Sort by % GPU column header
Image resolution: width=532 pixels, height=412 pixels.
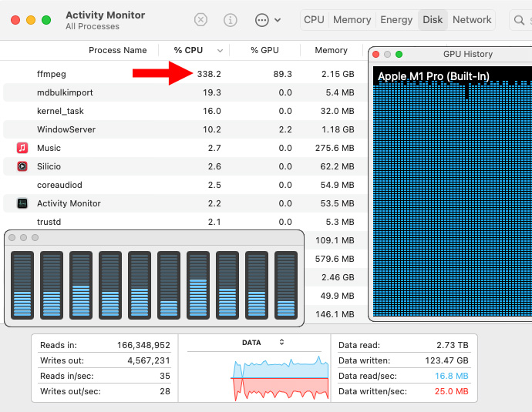coord(264,50)
